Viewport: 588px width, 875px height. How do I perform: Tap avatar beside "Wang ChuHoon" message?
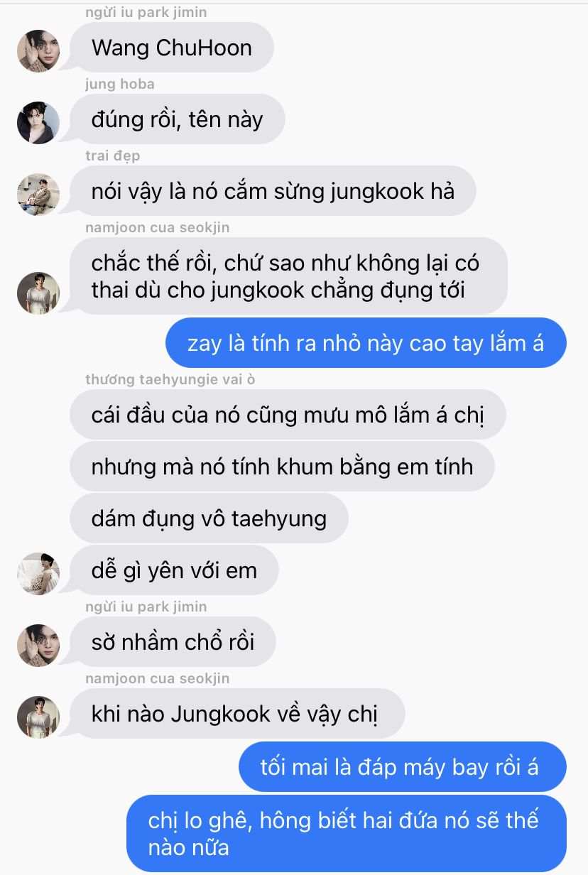38,51
